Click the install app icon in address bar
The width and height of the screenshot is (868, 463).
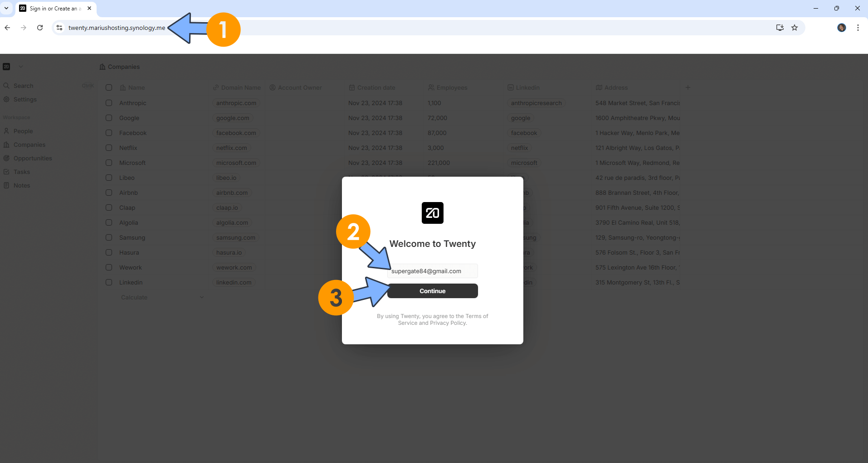[780, 28]
